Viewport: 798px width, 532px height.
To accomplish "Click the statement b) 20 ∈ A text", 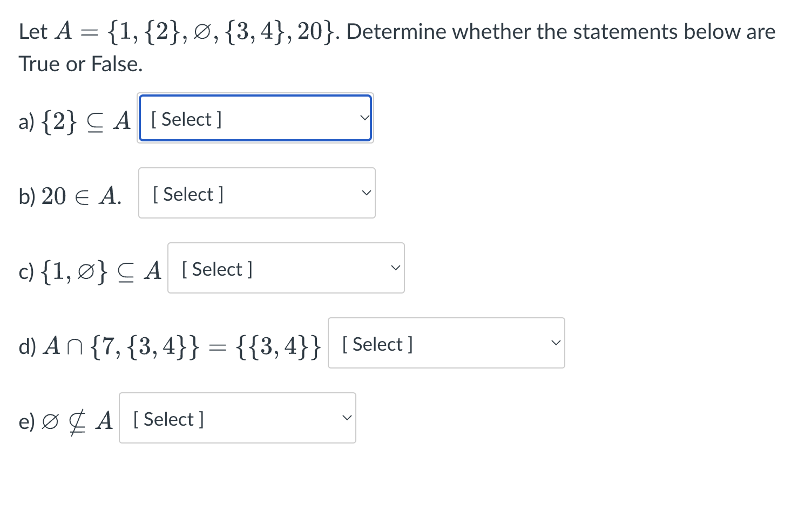I will pos(69,195).
